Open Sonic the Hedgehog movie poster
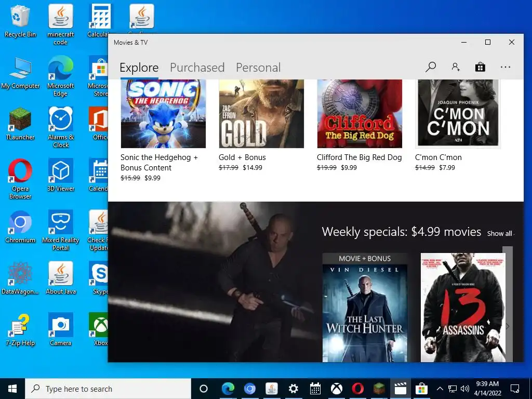Screen dimensions: 532x399 pos(163,114)
